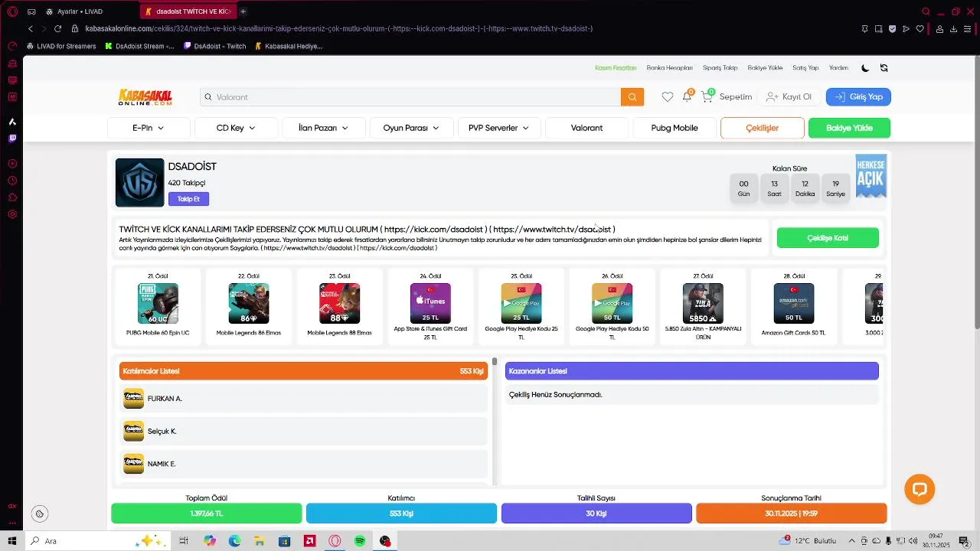Expand the Oyun Parası dropdown menu
Image resolution: width=980 pixels, height=551 pixels.
pyautogui.click(x=411, y=128)
